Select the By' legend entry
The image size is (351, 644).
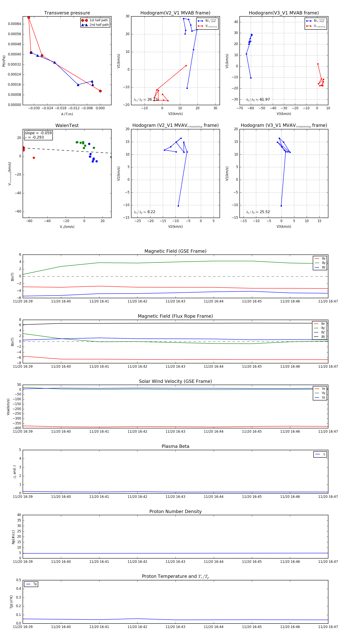320,328
